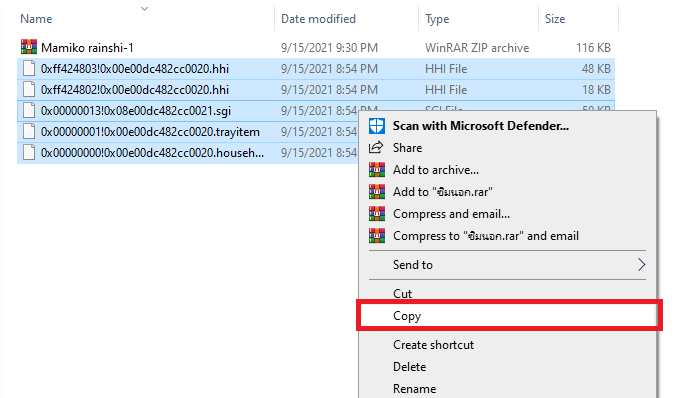Click the file icon of 0xff424803 .hhi file
This screenshot has width=679, height=398.
click(29, 68)
